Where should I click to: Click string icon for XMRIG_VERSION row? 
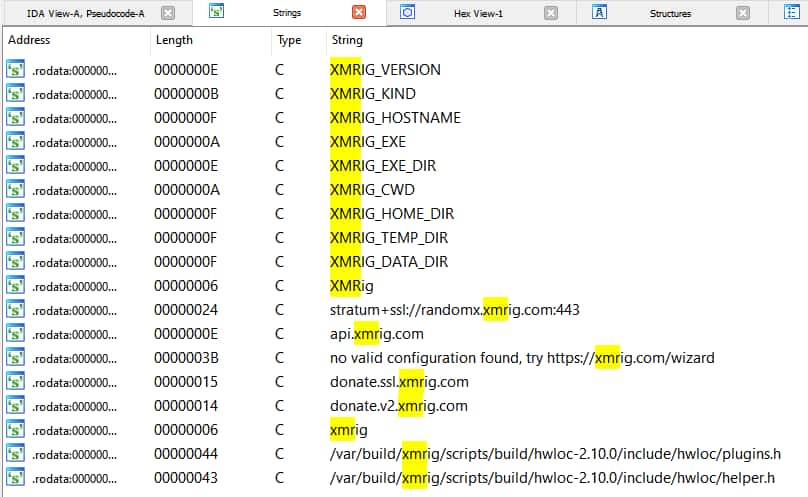pyautogui.click(x=15, y=70)
